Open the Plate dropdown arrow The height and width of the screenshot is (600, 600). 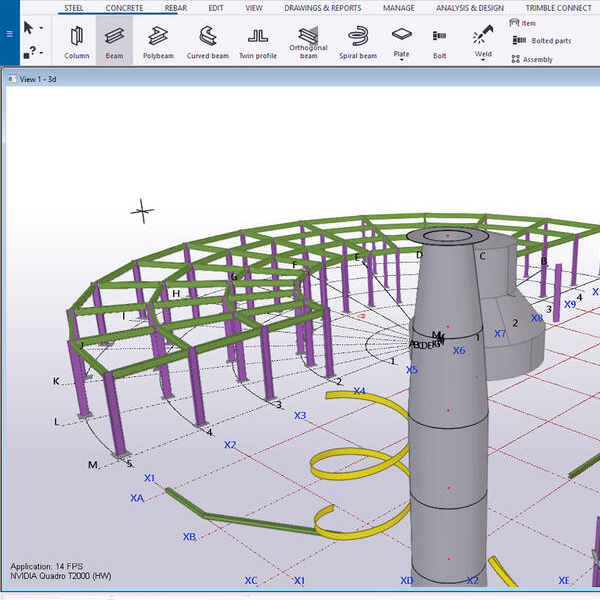pos(401,60)
